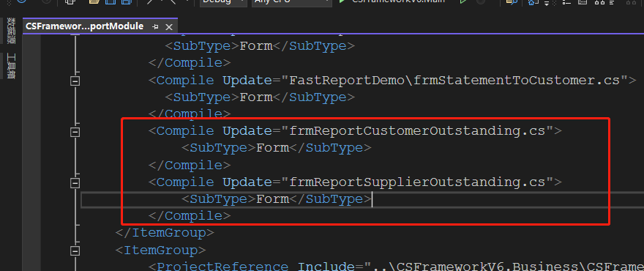Viewport: 644px width, 271px height.
Task: Collapse the frmReportCustomerOutstanding.cs Compile node
Action: 75,132
